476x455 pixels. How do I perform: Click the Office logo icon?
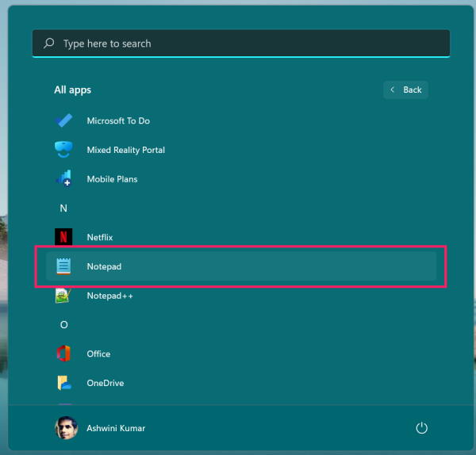click(63, 354)
